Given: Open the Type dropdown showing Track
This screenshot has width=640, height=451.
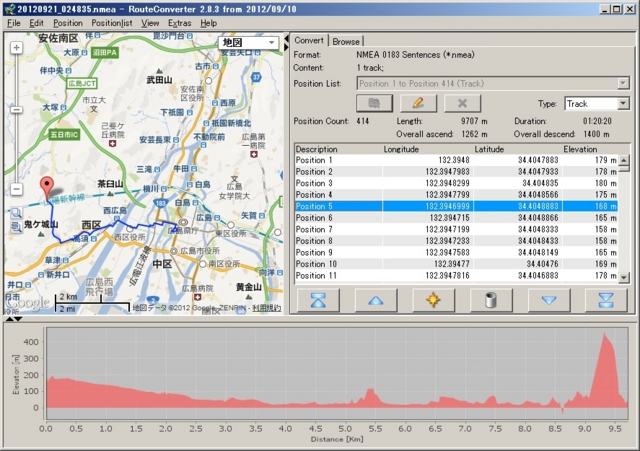Looking at the screenshot, I should click(597, 104).
